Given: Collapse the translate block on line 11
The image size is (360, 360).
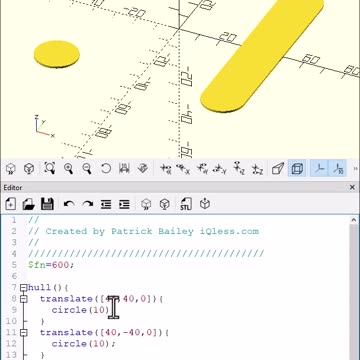Looking at the screenshot, I should (23, 332).
